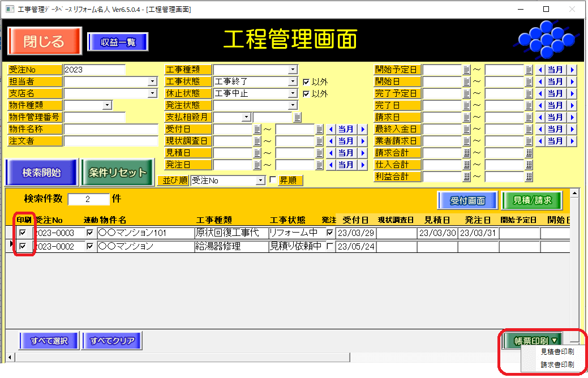
Task: Expand the 担当者 dropdown list
Action: tap(152, 81)
